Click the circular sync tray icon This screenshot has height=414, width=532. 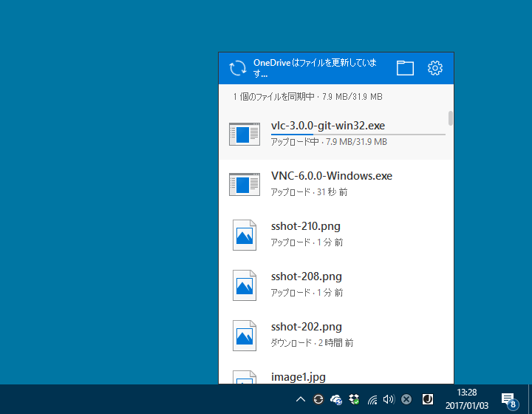pyautogui.click(x=318, y=399)
